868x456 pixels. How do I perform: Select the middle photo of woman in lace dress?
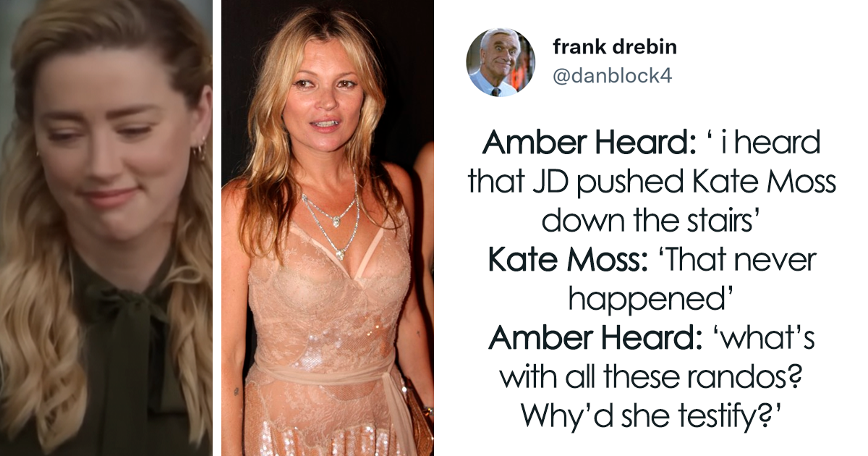[328, 228]
